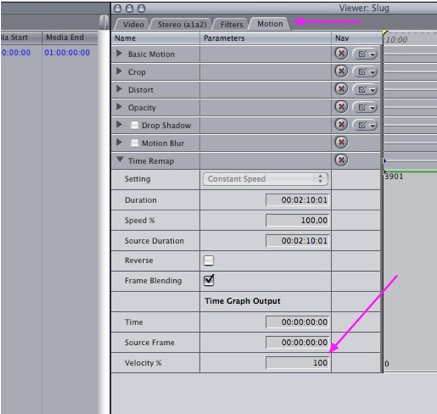Reset Basic Motion with red X button
The image size is (437, 414).
point(341,53)
